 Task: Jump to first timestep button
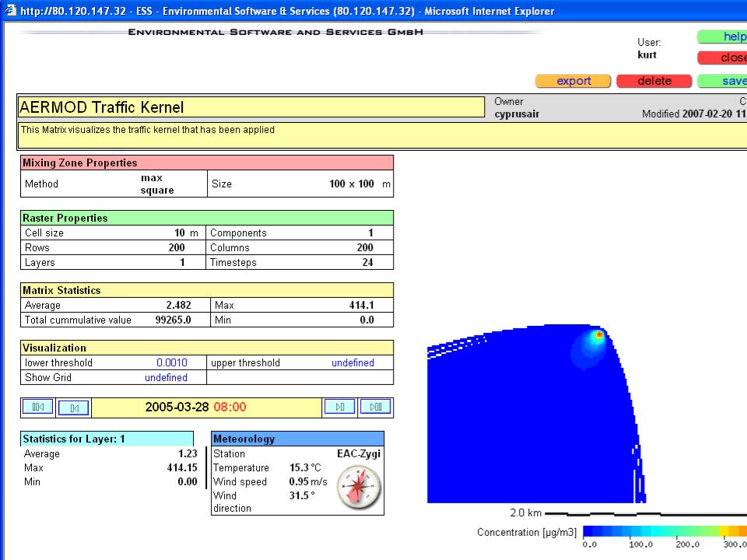(38, 408)
